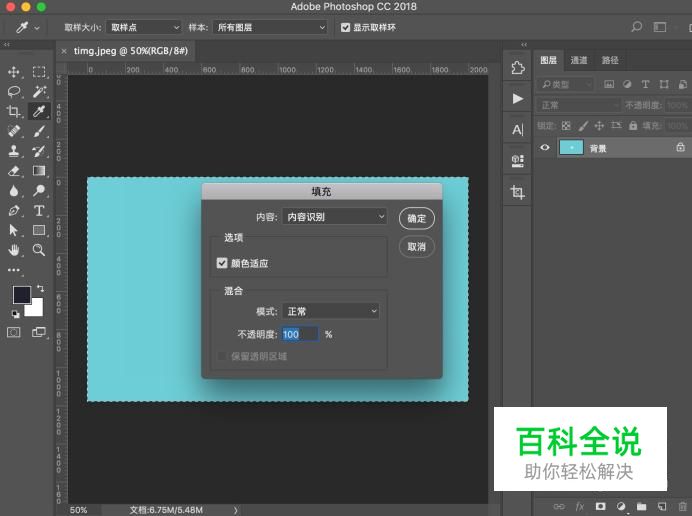Select the Path Selection tool

coord(14,230)
